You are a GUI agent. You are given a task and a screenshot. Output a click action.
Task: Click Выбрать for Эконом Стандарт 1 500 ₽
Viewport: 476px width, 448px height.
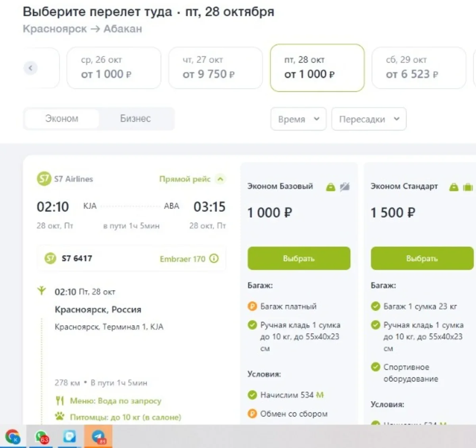(422, 258)
